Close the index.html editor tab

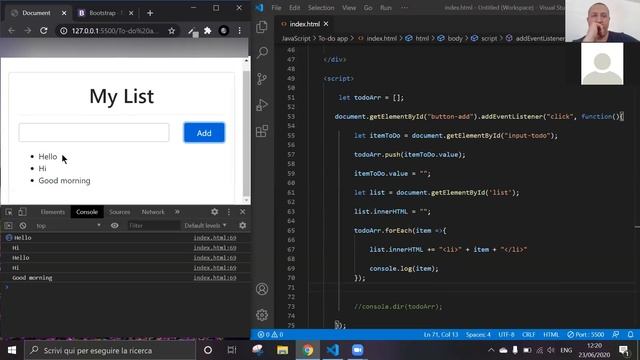(326, 24)
